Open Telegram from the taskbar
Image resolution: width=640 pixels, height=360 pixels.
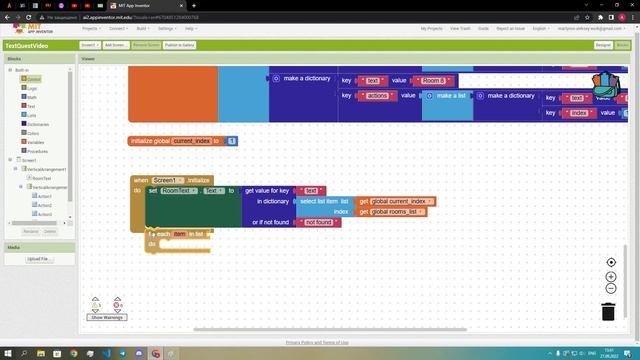[x=123, y=353]
